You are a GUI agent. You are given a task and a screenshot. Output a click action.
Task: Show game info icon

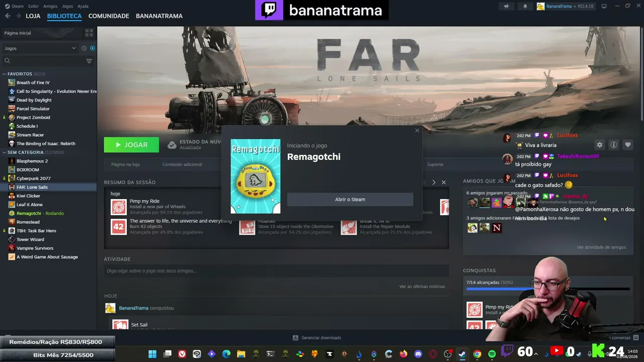(614, 145)
